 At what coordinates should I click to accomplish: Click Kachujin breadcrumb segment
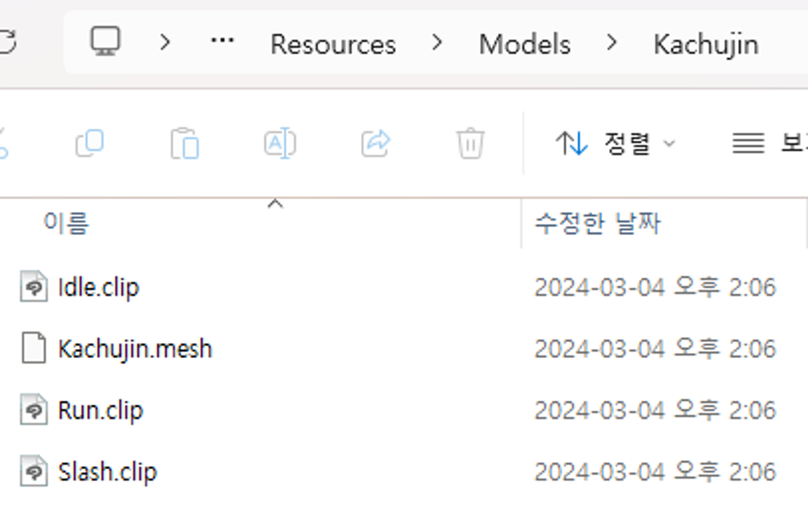point(706,44)
